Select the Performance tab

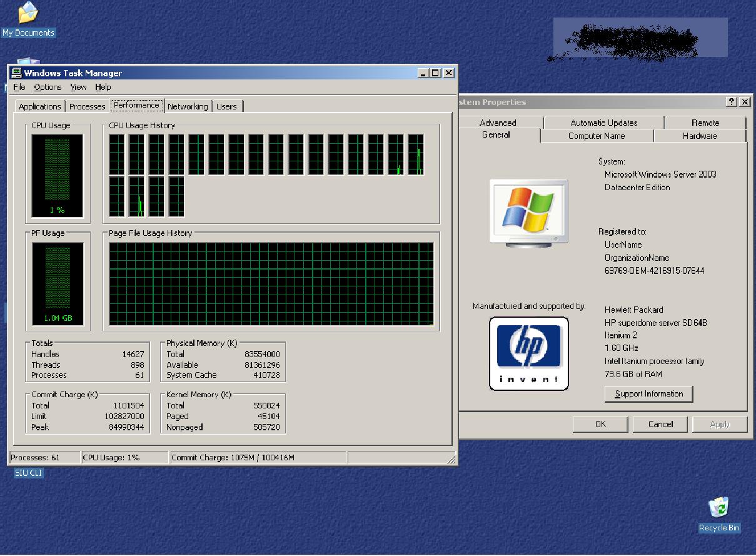[136, 105]
